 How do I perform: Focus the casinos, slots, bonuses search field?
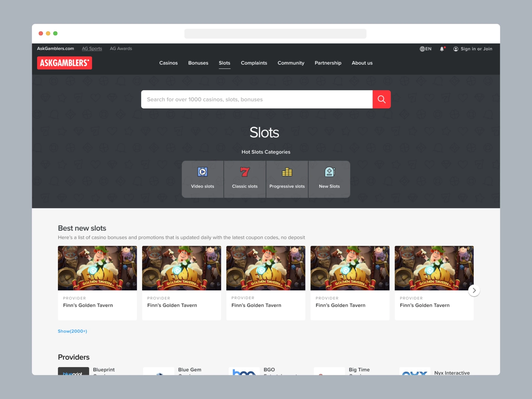point(256,99)
